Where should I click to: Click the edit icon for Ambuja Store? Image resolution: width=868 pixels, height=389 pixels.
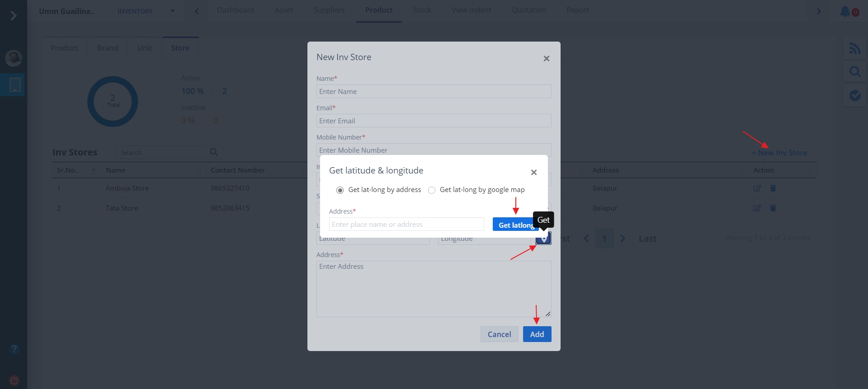(x=757, y=188)
